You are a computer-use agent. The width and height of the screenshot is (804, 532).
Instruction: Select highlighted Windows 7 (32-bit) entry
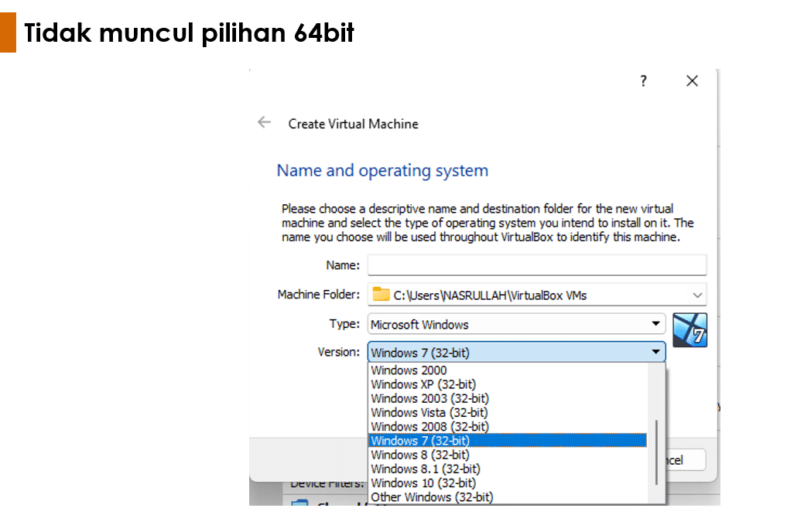pos(508,440)
